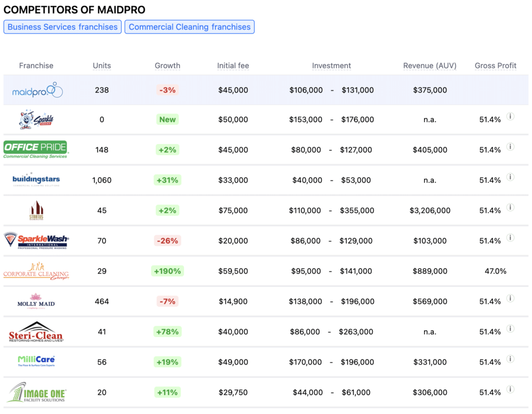The image size is (532, 414).
Task: Sort by Investment column header
Action: tap(331, 65)
